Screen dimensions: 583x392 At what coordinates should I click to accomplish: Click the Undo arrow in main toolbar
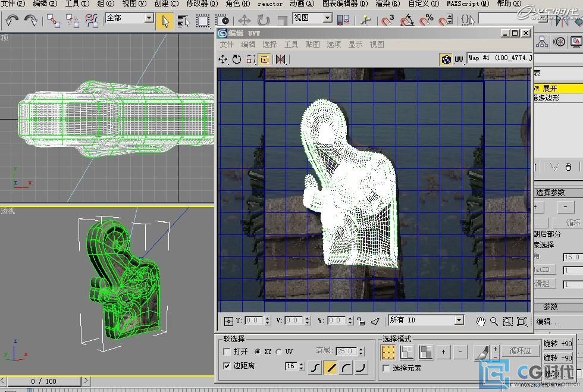pyautogui.click(x=12, y=20)
